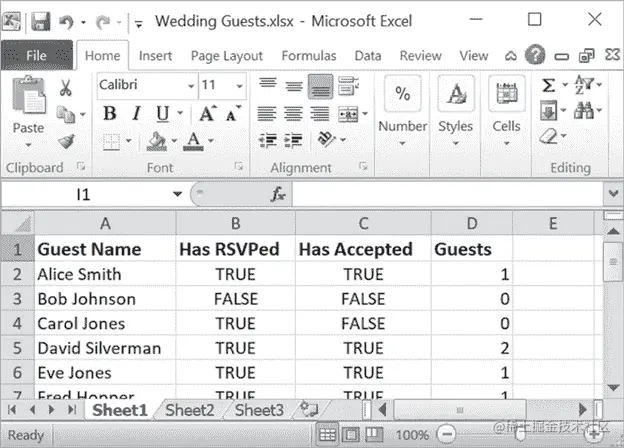Viewport: 624px width, 448px height.
Task: Toggle Bold formatting
Action: [110, 114]
